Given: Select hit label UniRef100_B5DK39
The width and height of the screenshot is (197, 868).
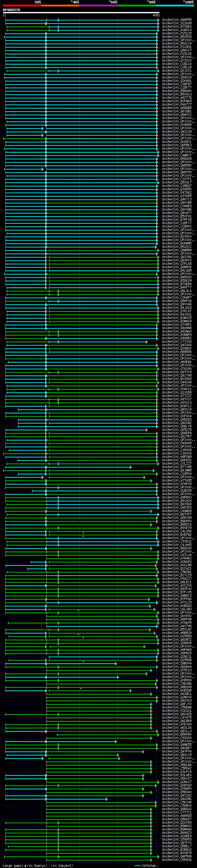Looking at the screenshot, I should click(x=177, y=280).
